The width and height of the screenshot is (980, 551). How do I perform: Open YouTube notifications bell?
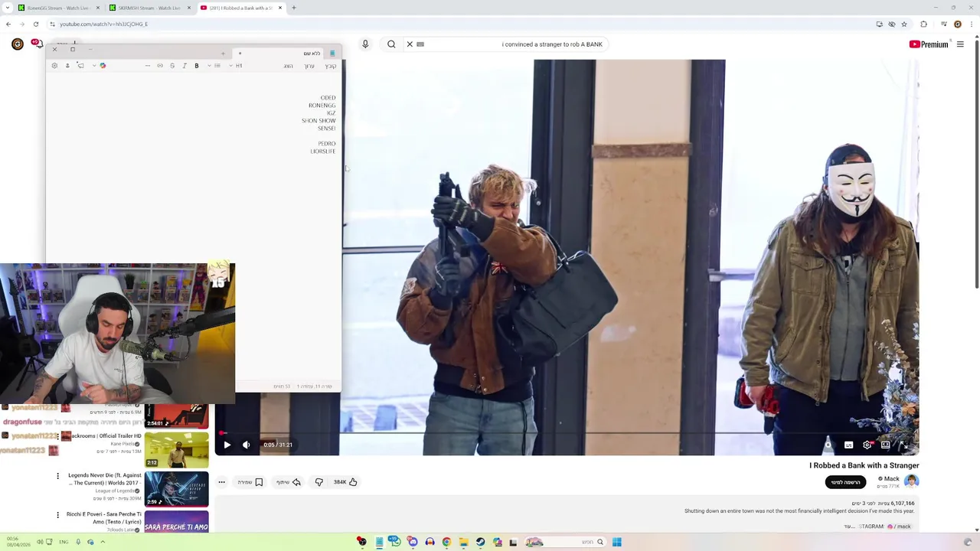pyautogui.click(x=37, y=44)
